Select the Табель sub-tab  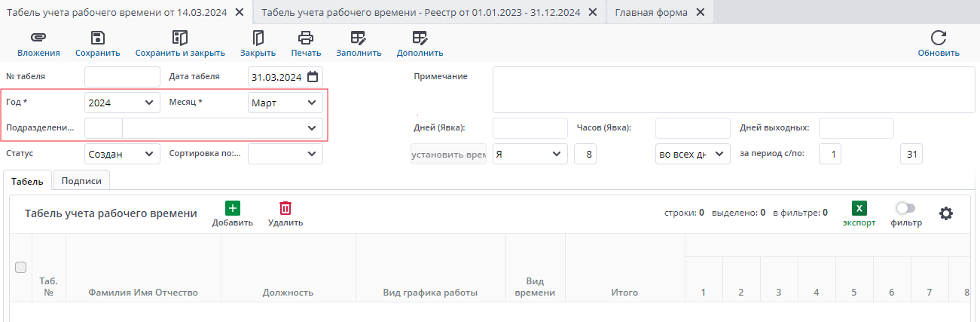point(27,180)
